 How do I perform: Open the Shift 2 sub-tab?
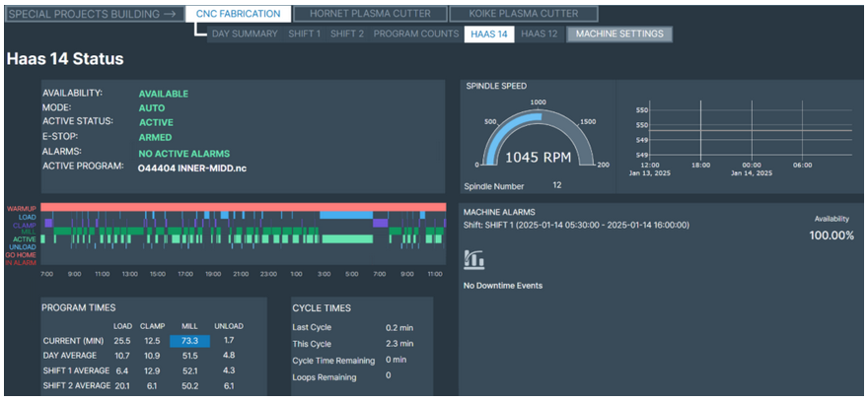tap(347, 33)
